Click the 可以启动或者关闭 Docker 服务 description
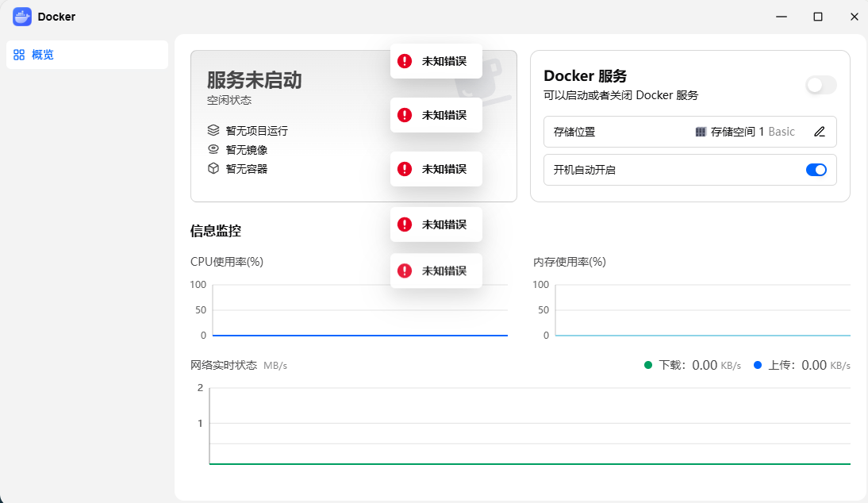This screenshot has height=503, width=868. coord(620,95)
